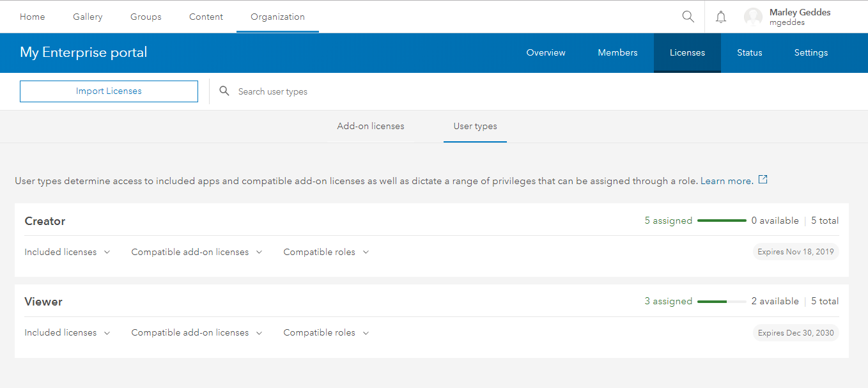Image resolution: width=868 pixels, height=388 pixels.
Task: Expand Included licenses under Viewer
Action: pyautogui.click(x=67, y=332)
